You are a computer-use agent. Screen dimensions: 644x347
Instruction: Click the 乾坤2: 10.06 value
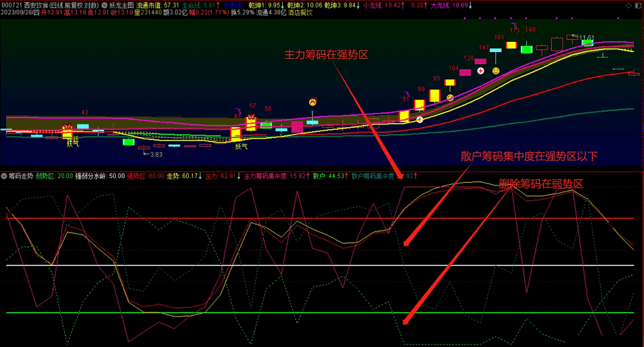(305, 5)
